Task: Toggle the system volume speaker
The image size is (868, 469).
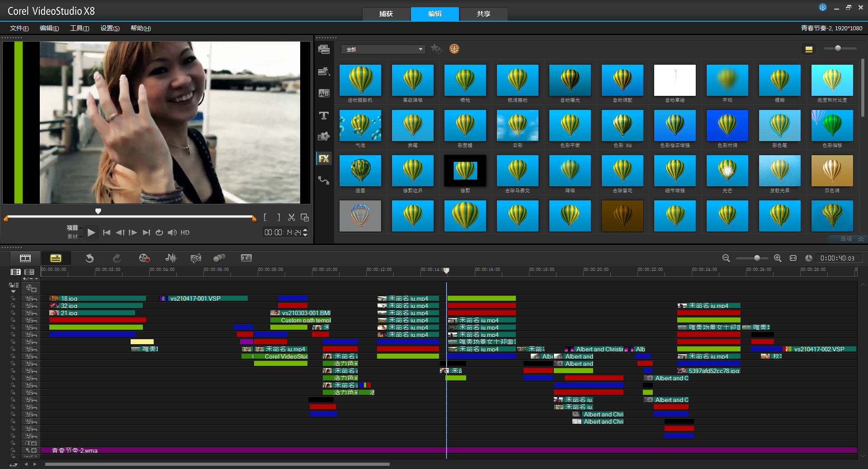Action: [172, 232]
